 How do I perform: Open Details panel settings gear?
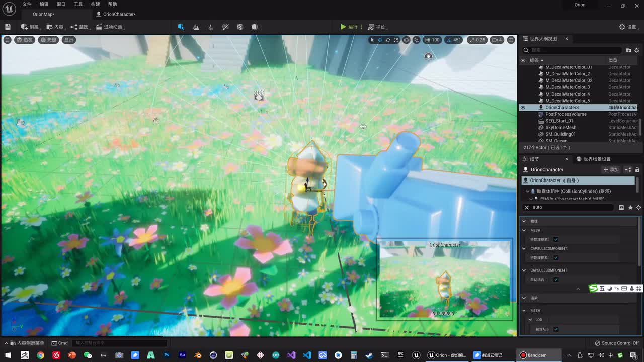tap(639, 207)
